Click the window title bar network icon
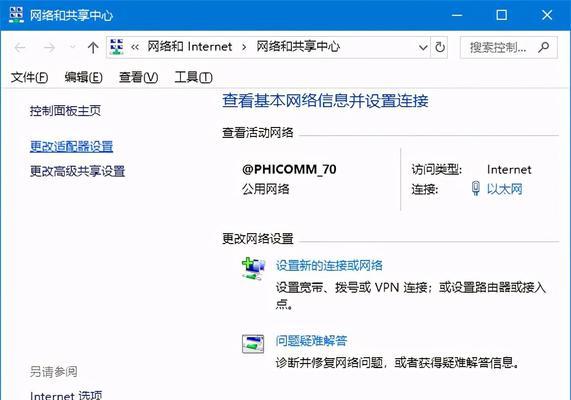 pyautogui.click(x=16, y=15)
